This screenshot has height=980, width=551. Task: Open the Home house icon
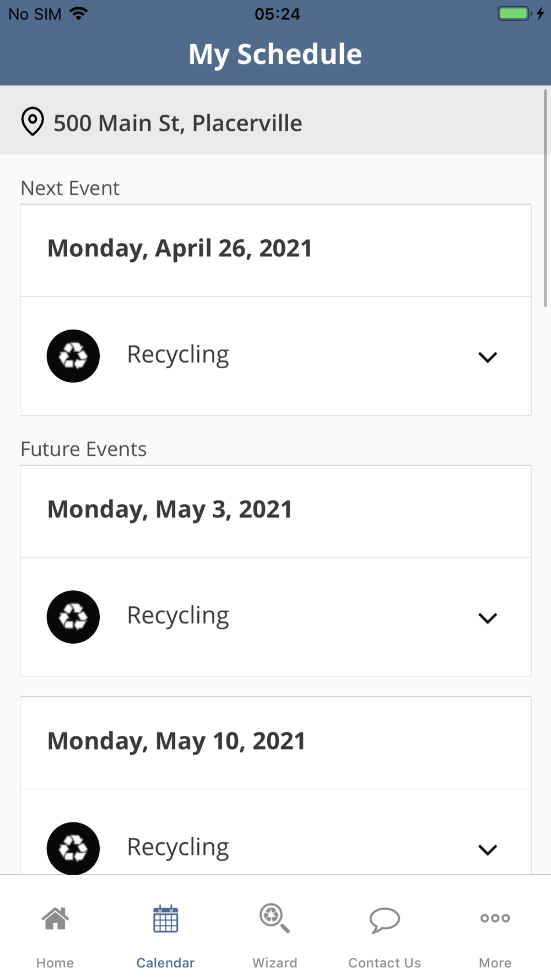[55, 919]
